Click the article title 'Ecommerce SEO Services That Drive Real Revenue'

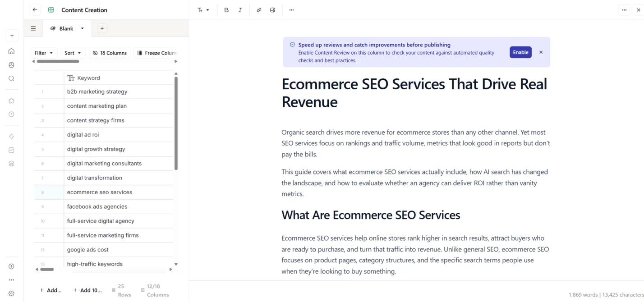point(414,93)
